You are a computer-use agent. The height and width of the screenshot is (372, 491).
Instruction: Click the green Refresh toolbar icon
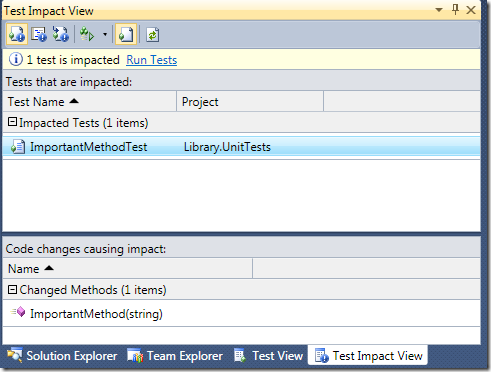coord(152,35)
